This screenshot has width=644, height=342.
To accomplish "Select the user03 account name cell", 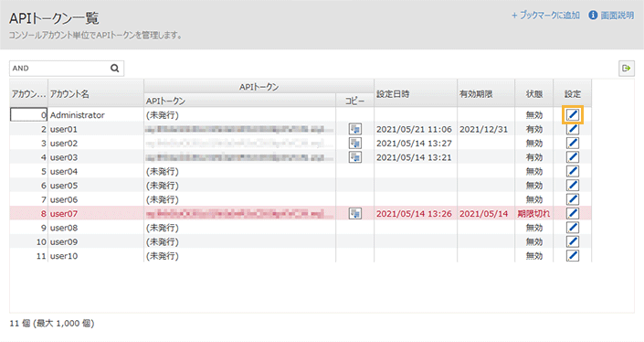I will tap(96, 157).
